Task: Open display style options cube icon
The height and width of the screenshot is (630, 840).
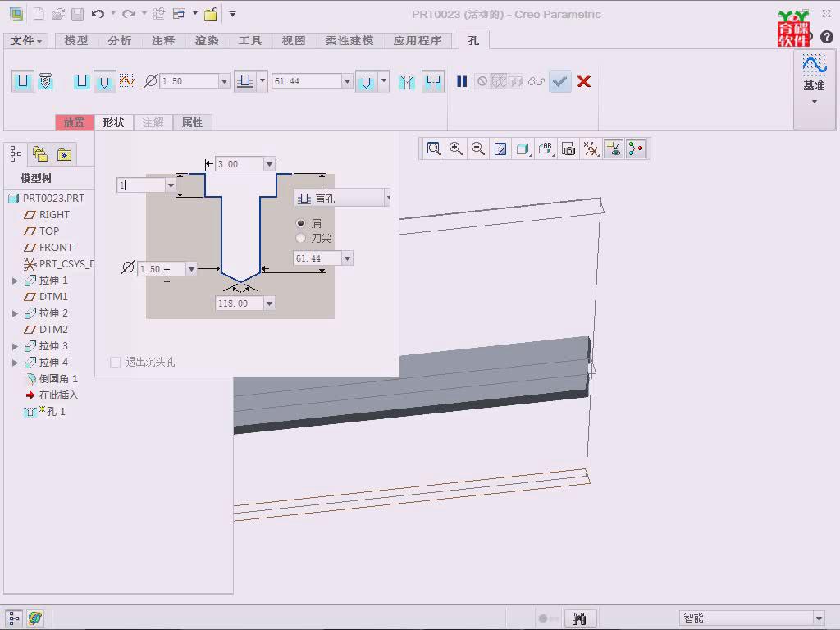Action: [523, 148]
